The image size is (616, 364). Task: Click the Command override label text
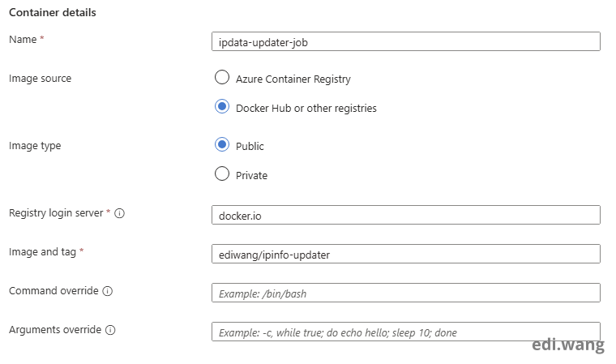tap(53, 291)
